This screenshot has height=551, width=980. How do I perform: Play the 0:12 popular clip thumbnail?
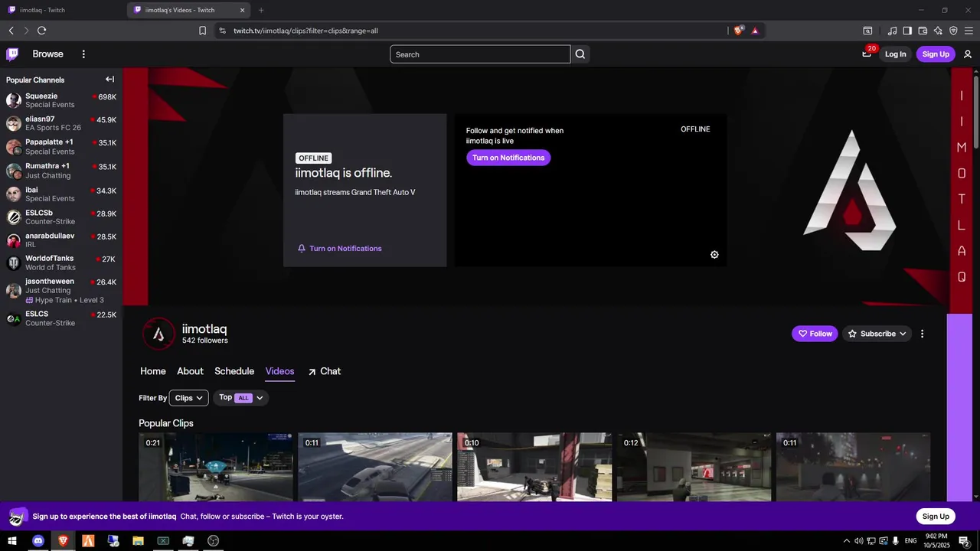pos(694,467)
